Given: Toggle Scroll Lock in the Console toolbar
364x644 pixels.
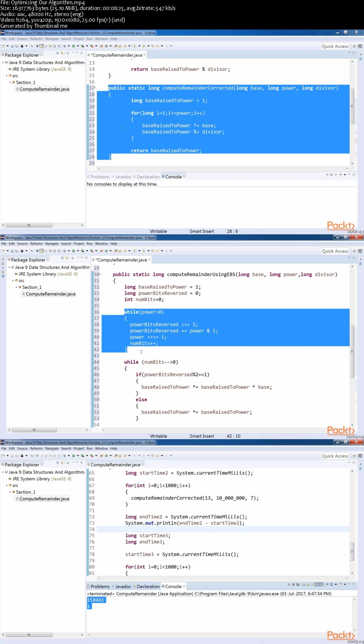Looking at the screenshot, I should click(x=308, y=584).
